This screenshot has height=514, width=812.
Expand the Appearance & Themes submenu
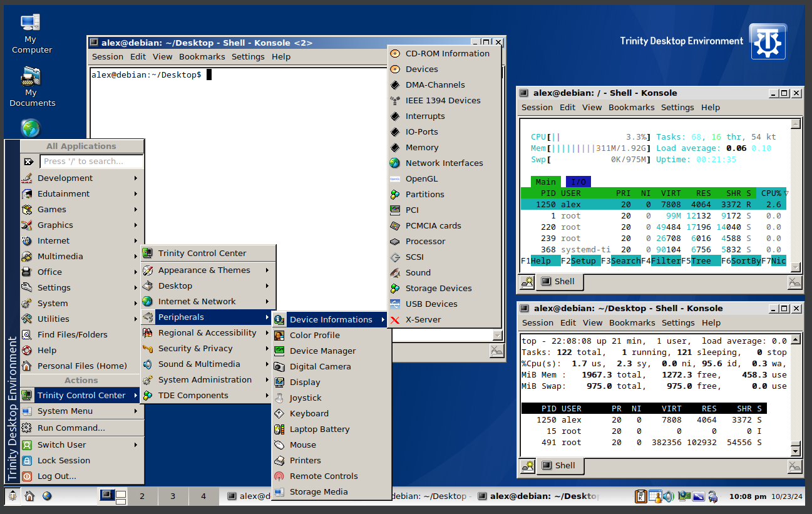tap(204, 270)
